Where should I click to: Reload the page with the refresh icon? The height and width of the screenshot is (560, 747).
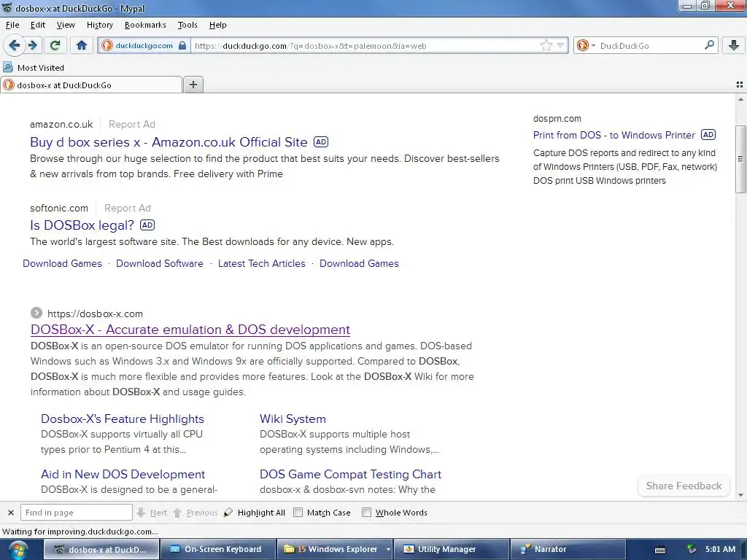(55, 46)
